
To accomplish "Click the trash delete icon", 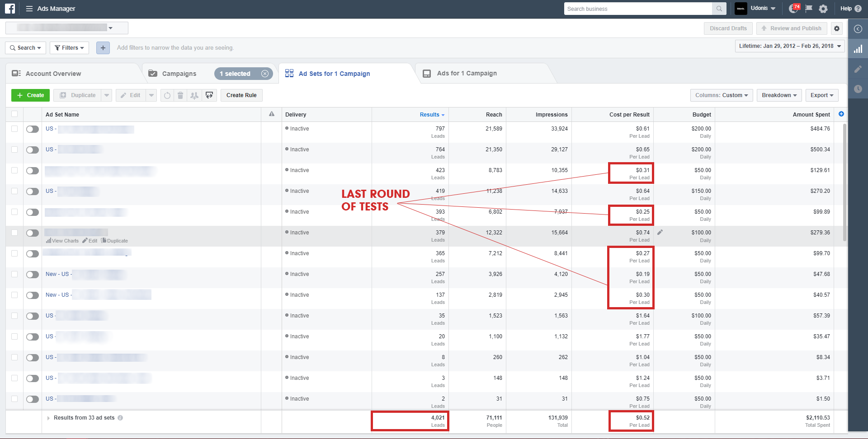I will (180, 95).
